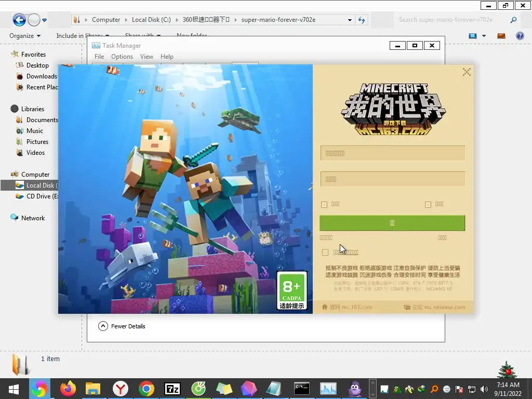Refresh the folder via address bar button

tap(362, 20)
